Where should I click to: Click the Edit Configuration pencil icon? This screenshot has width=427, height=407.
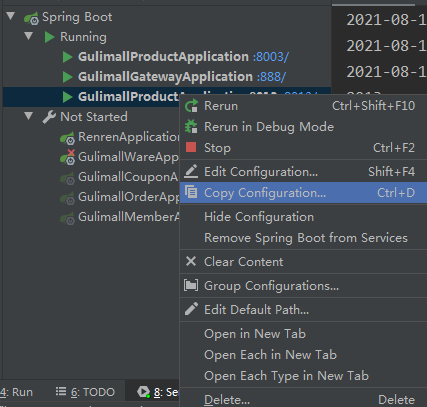point(191,171)
